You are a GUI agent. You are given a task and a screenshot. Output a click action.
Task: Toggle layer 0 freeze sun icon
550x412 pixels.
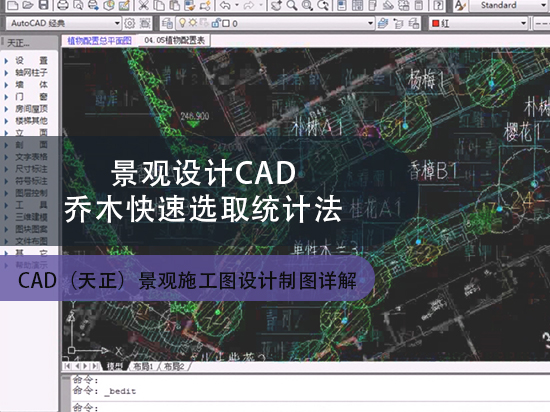point(193,23)
